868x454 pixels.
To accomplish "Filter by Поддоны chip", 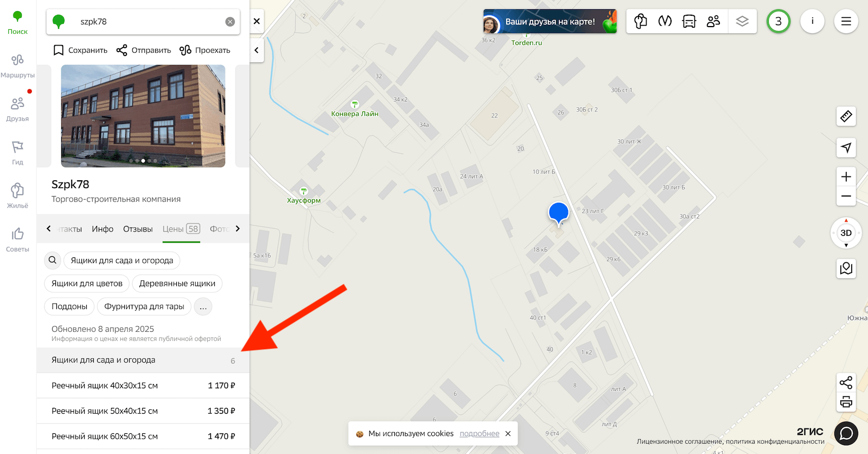I will click(69, 306).
